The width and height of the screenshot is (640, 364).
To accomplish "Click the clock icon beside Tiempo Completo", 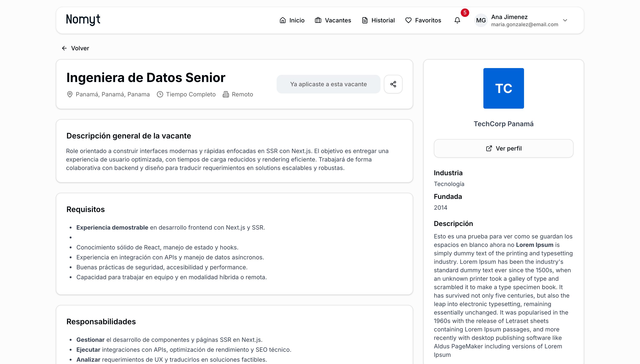I will [x=160, y=94].
